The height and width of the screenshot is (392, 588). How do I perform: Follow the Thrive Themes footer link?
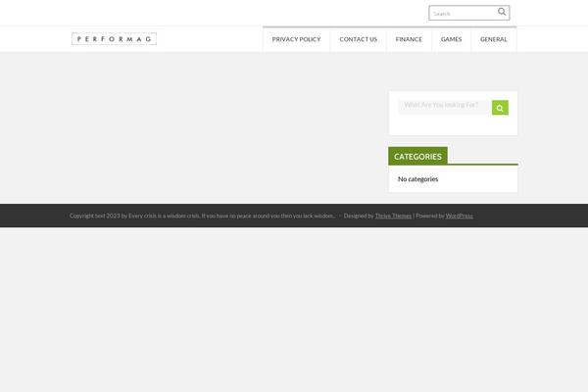click(x=393, y=216)
